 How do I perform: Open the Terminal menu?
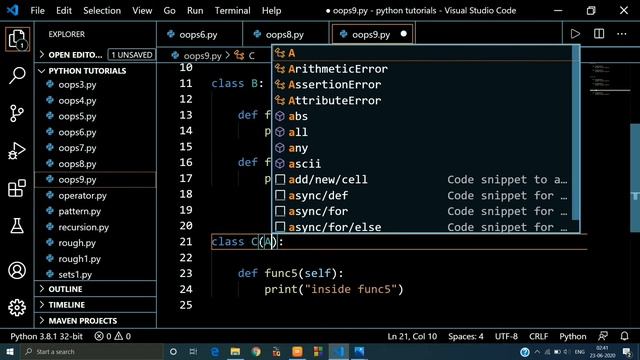point(233,11)
